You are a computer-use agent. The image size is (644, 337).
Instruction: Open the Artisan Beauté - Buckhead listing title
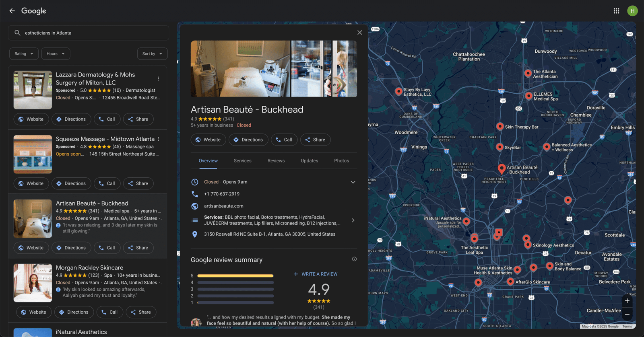click(x=92, y=203)
